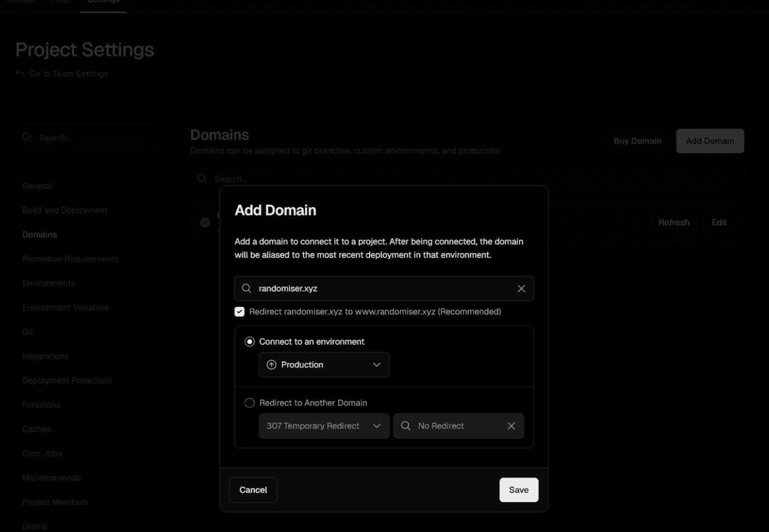Open Environment Variables in the sidebar
769x532 pixels.
[65, 307]
